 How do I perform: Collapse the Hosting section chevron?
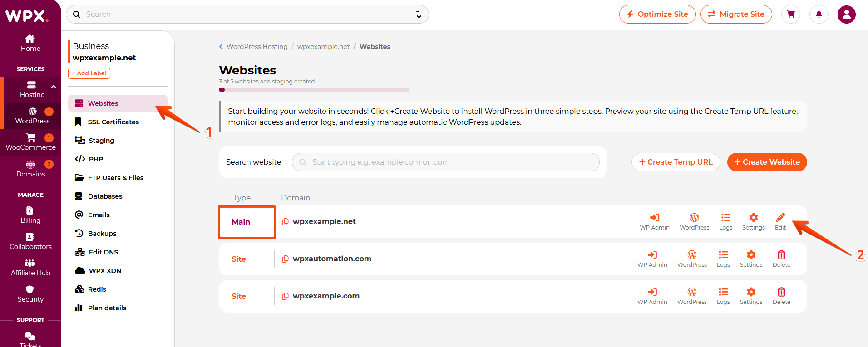tap(54, 87)
